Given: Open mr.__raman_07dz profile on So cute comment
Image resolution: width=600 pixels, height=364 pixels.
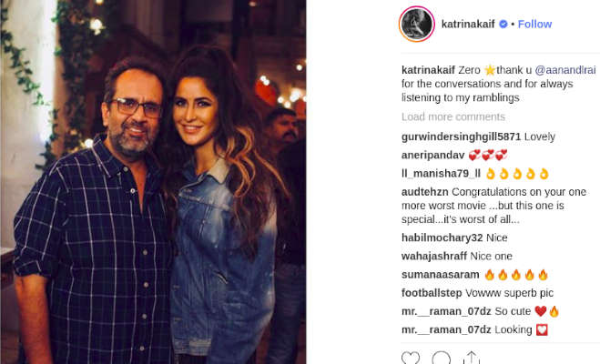Looking at the screenshot, I should coord(446,311).
